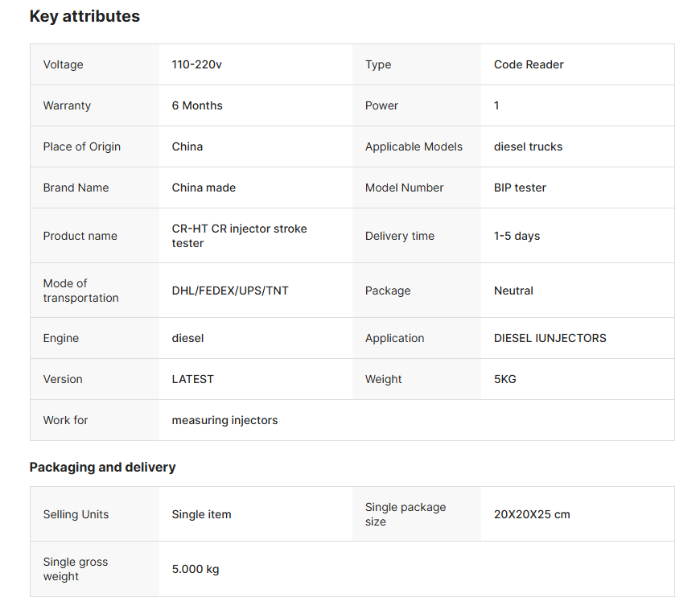Click the 1-5 days delivery time
This screenshot has width=700, height=606.
tap(517, 236)
